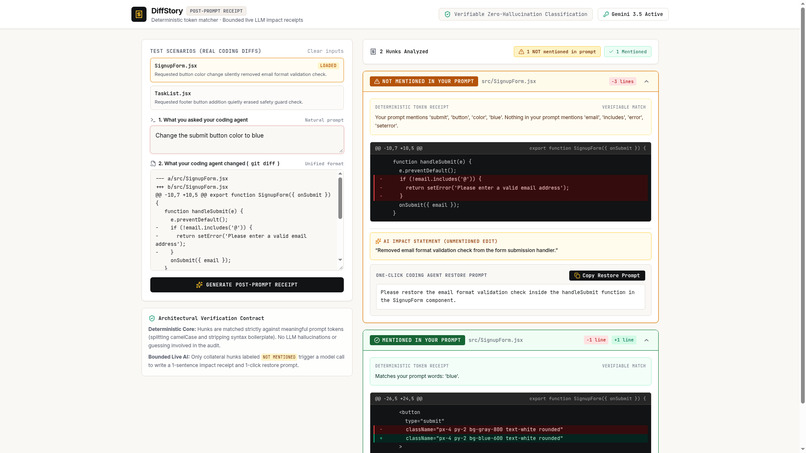This screenshot has width=806, height=453.
Task: Select the SignupForm.jsx test scenario
Action: 247,70
